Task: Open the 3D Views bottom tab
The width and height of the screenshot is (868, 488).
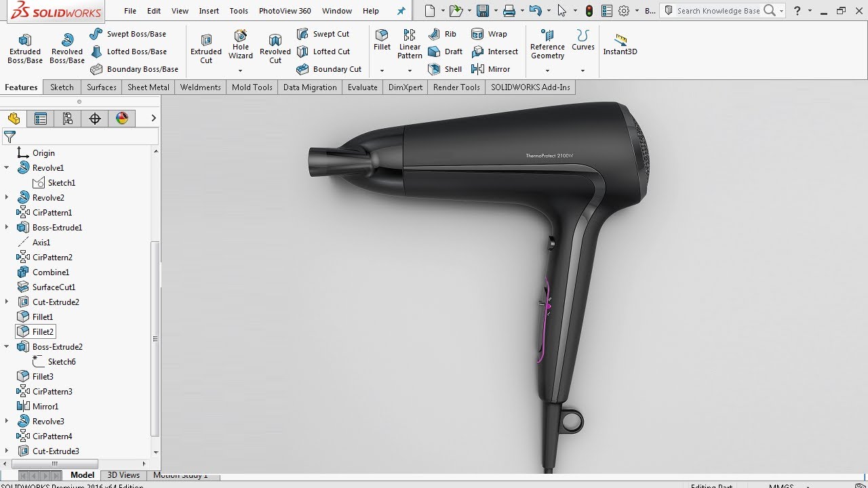Action: click(x=123, y=475)
